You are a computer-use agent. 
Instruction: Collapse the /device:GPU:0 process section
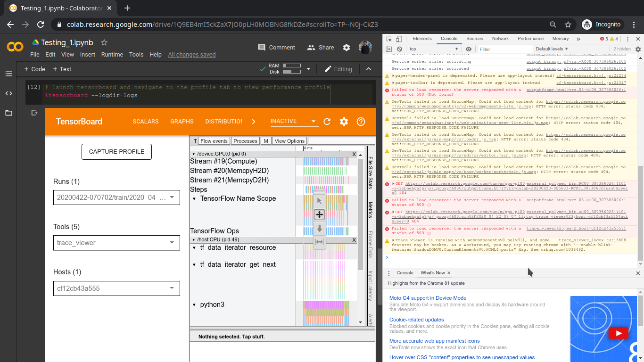pyautogui.click(x=194, y=154)
